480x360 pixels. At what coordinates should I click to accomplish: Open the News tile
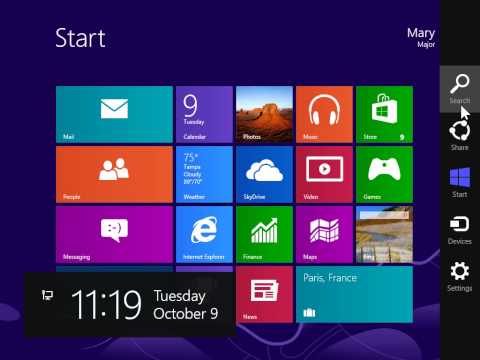[x=264, y=294]
